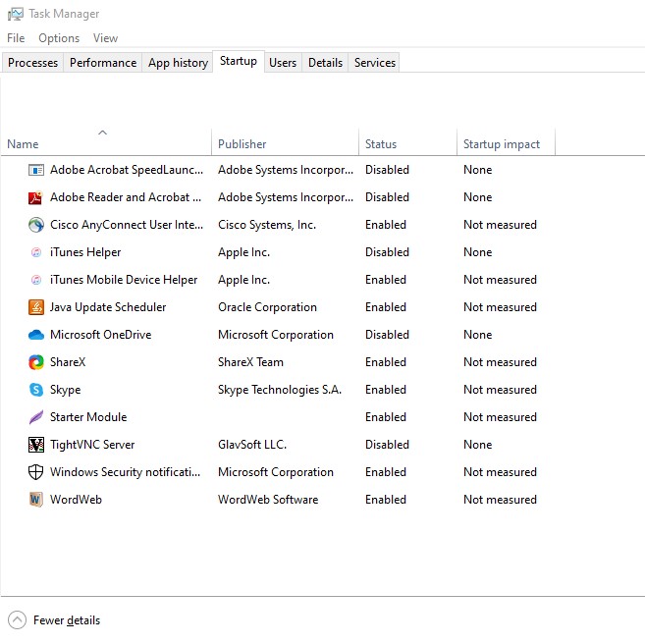Select the WordWeb entry name
Image resolution: width=645 pixels, height=644 pixels.
[77, 500]
